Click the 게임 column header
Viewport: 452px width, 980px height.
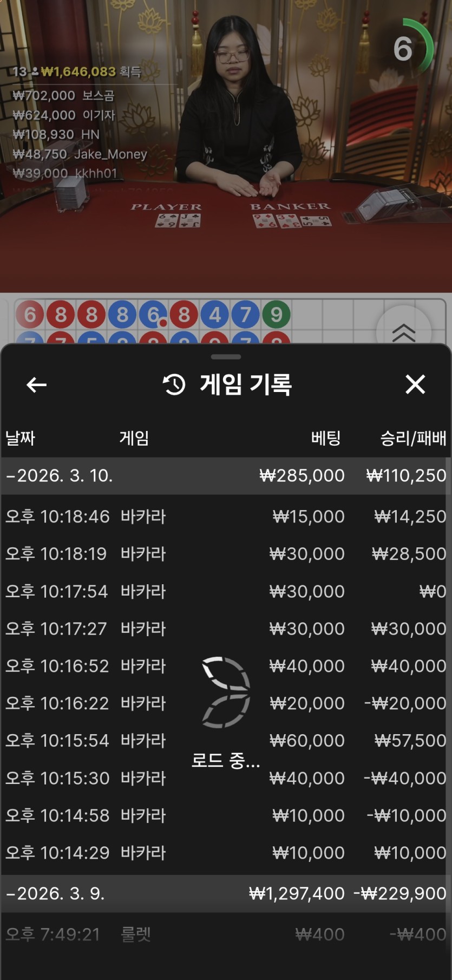(134, 438)
